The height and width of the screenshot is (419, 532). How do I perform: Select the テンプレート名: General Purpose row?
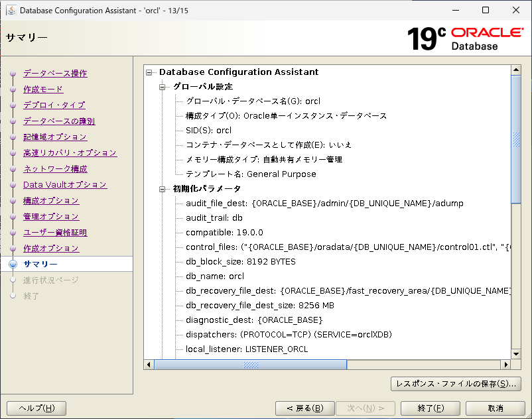tap(251, 174)
